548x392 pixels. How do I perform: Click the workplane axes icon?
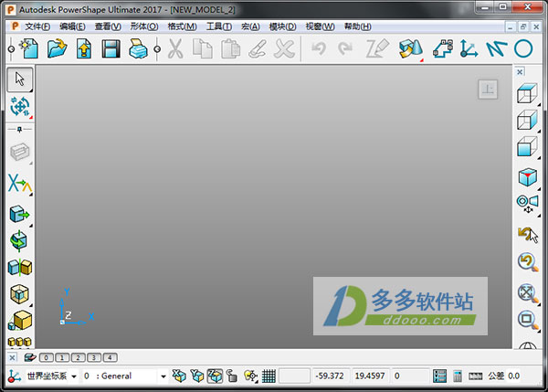(x=469, y=48)
